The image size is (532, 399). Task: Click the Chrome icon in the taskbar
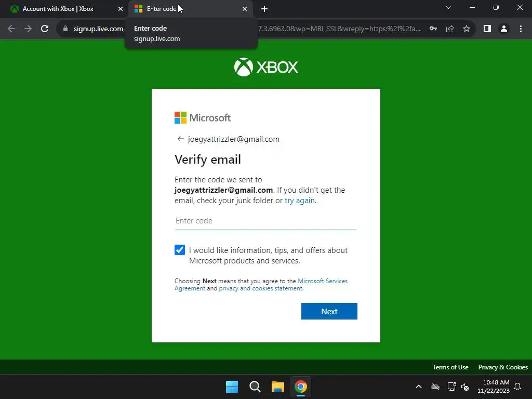click(x=301, y=387)
